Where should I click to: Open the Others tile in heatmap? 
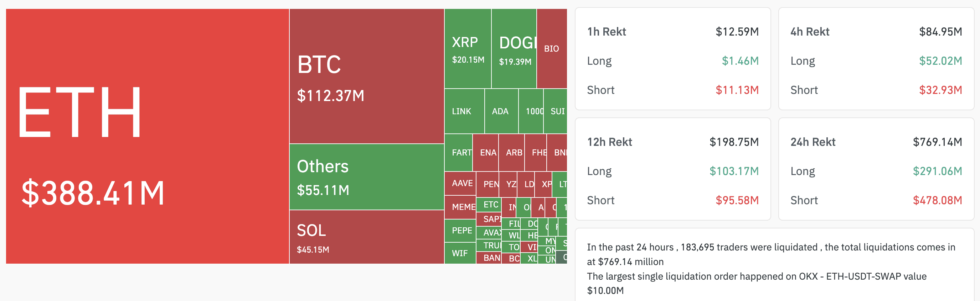click(x=366, y=177)
